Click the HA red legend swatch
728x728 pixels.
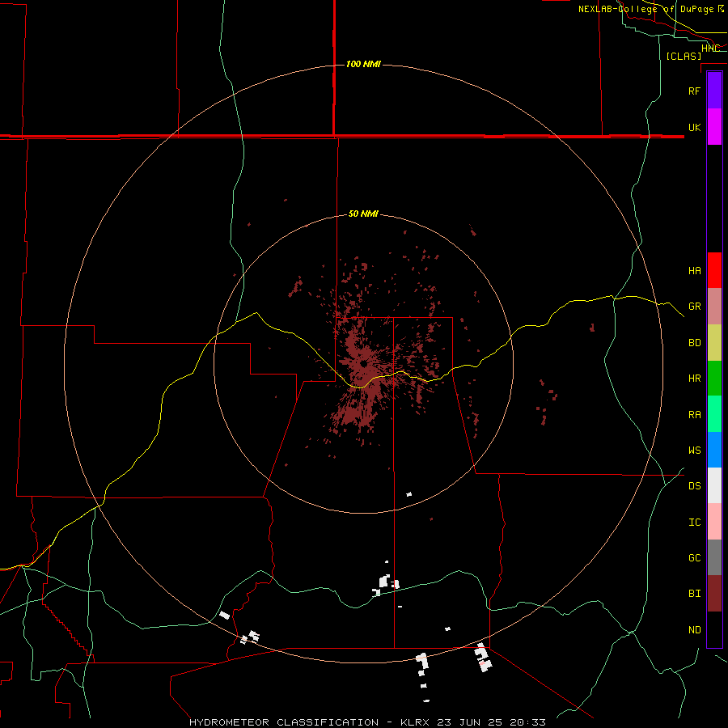point(714,270)
